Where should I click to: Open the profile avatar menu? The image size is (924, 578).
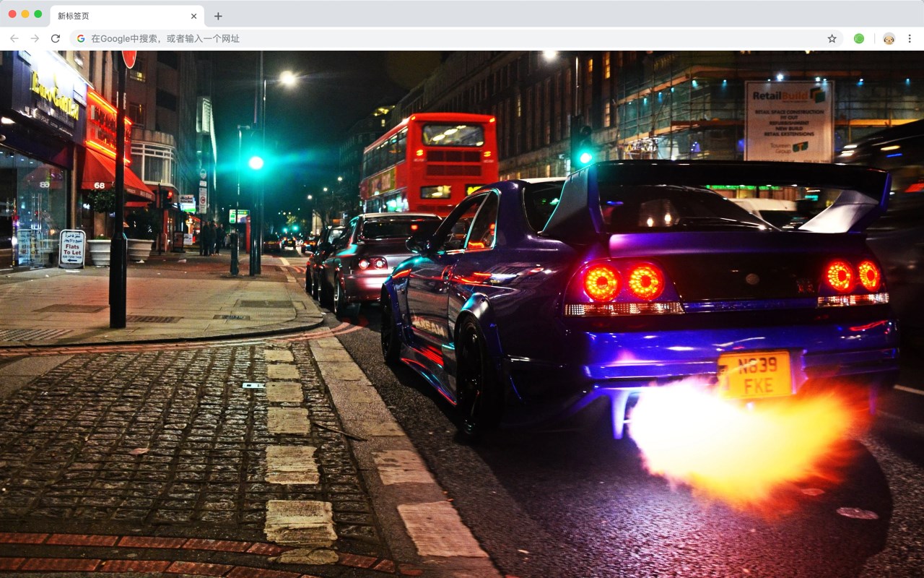[889, 38]
